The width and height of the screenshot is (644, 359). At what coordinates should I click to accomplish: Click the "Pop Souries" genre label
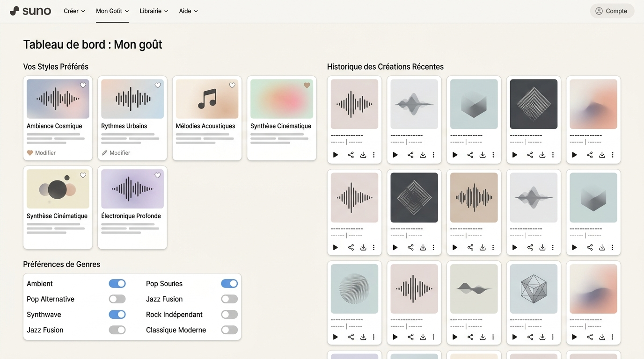[x=164, y=284]
